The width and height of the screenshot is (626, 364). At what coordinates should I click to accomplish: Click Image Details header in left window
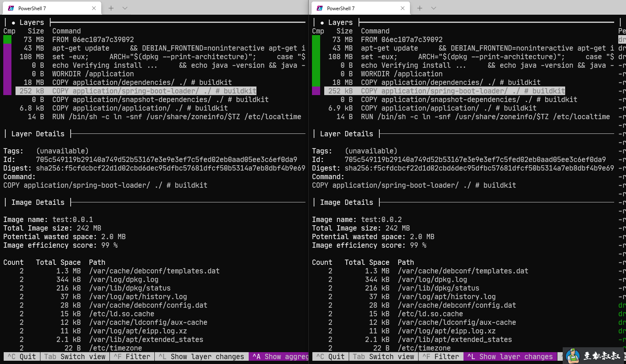(38, 202)
